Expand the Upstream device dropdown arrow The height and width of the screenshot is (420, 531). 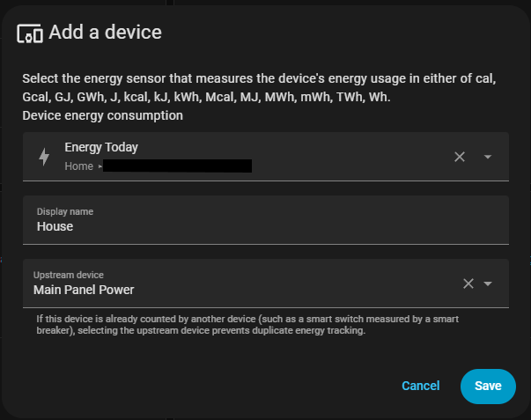tap(488, 284)
